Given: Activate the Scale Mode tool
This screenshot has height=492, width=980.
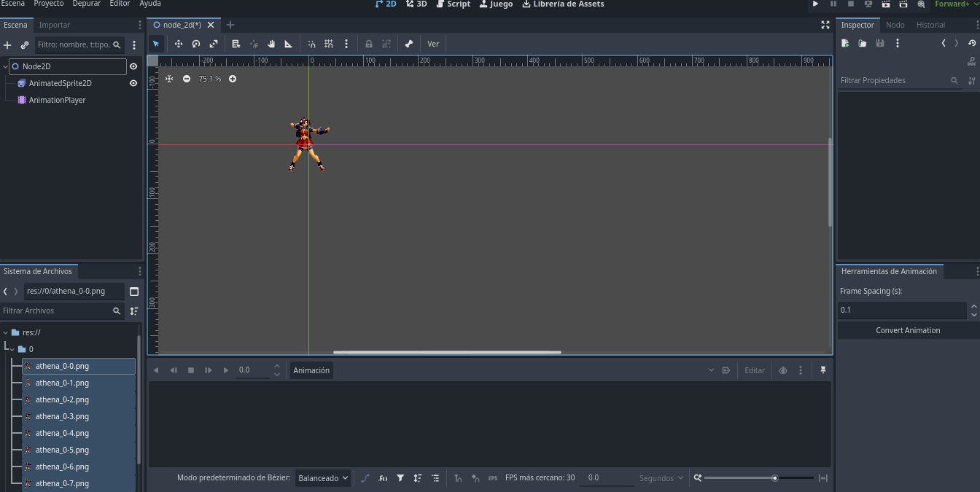Looking at the screenshot, I should pos(214,44).
